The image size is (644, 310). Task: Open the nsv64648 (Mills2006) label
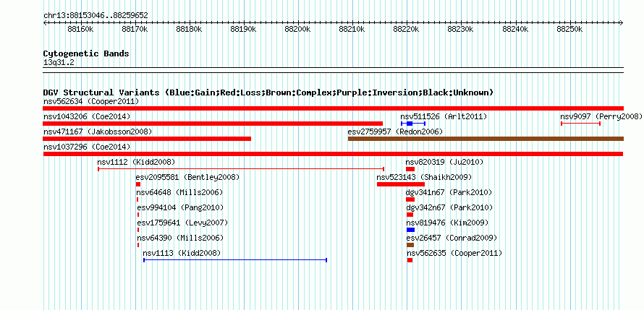[179, 192]
